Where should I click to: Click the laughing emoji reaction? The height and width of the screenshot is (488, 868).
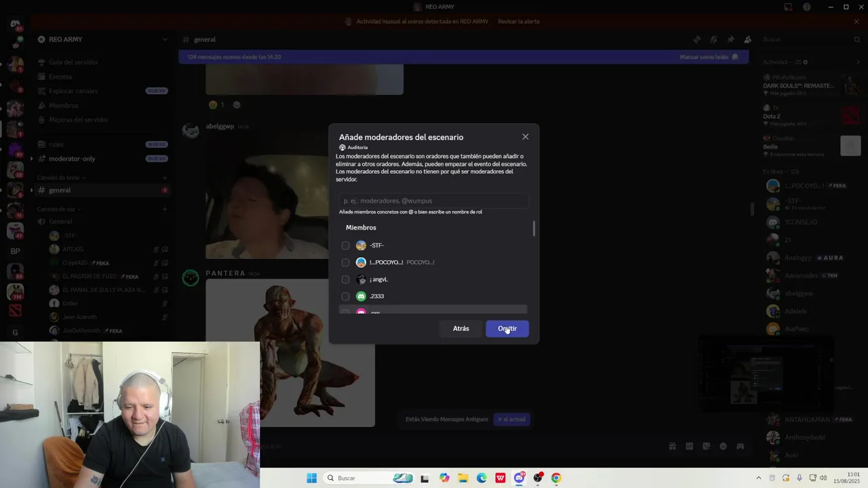218,104
